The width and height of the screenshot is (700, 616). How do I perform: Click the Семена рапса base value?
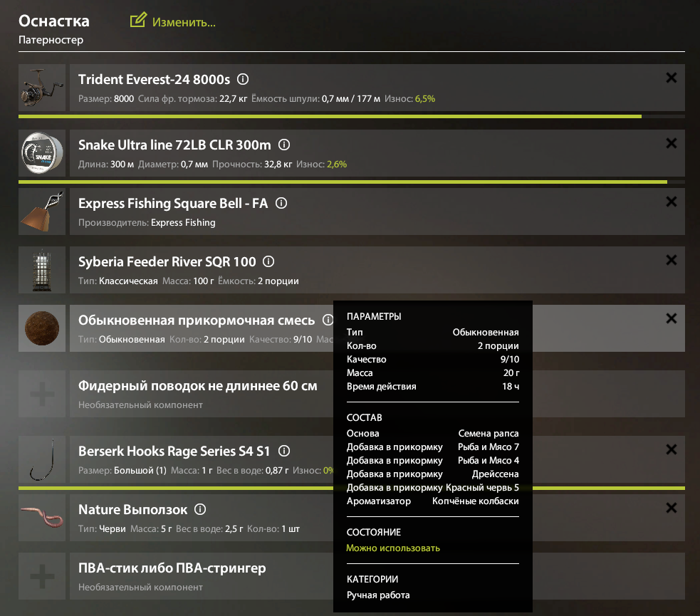coord(489,434)
